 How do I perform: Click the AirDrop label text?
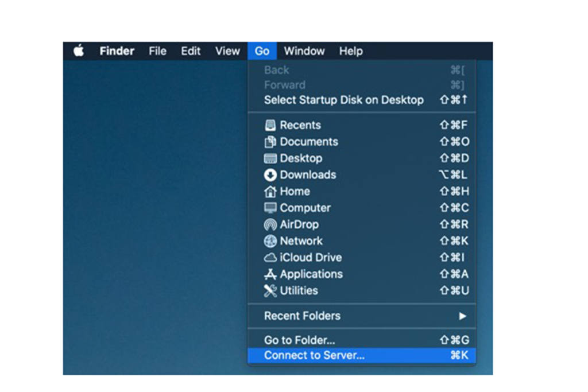click(299, 224)
